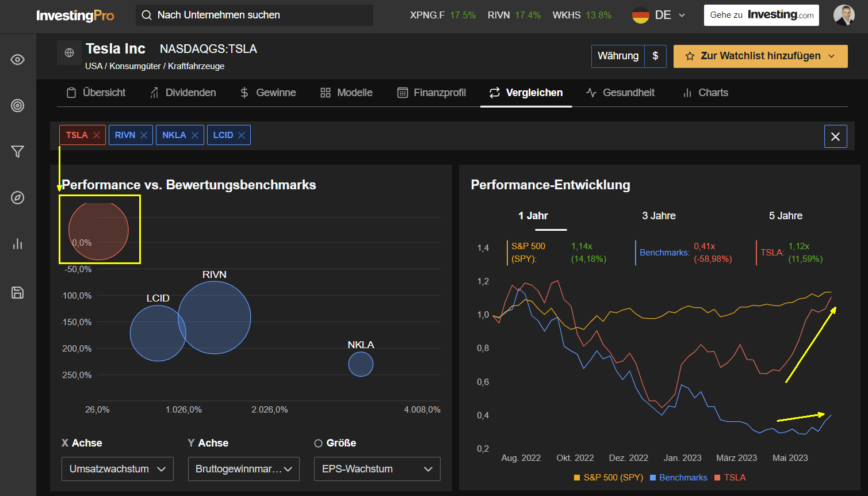Image resolution: width=868 pixels, height=496 pixels.
Task: Remove TSLA tag with its X icon
Action: pos(97,135)
